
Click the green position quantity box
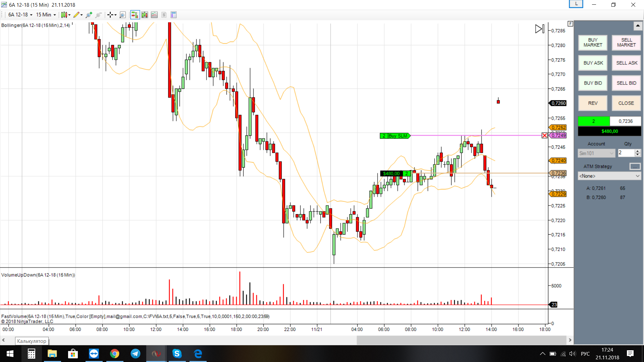point(593,121)
